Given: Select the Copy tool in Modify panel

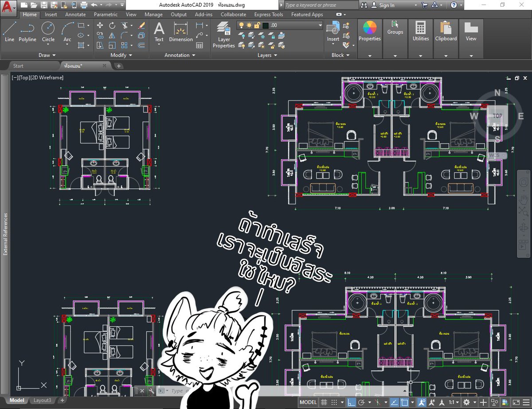Looking at the screenshot, I should point(100,35).
